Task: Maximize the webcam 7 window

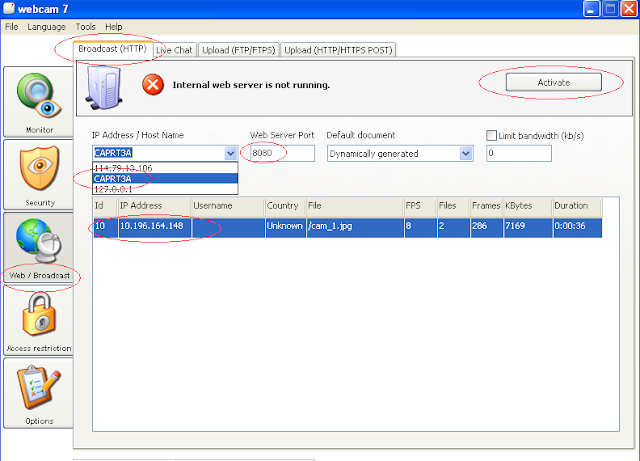Action: 610,9
